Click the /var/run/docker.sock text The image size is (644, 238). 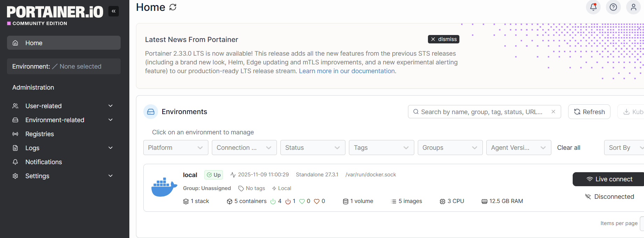371,175
